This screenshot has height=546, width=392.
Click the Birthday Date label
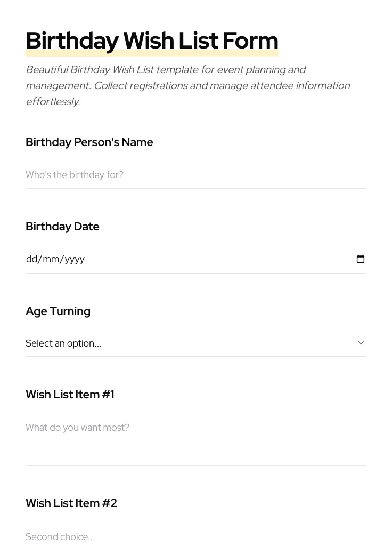62,226
